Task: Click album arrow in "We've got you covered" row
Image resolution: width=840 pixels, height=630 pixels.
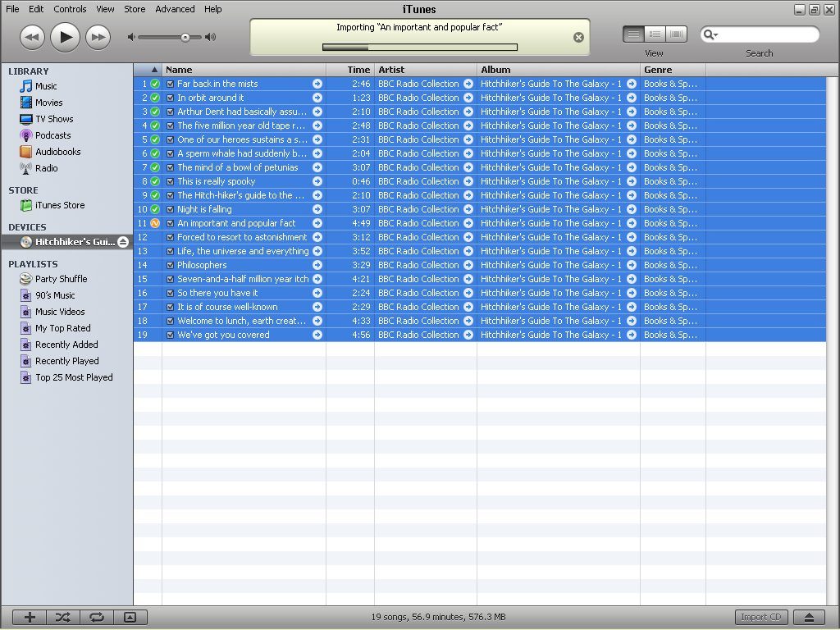Action: click(x=632, y=335)
